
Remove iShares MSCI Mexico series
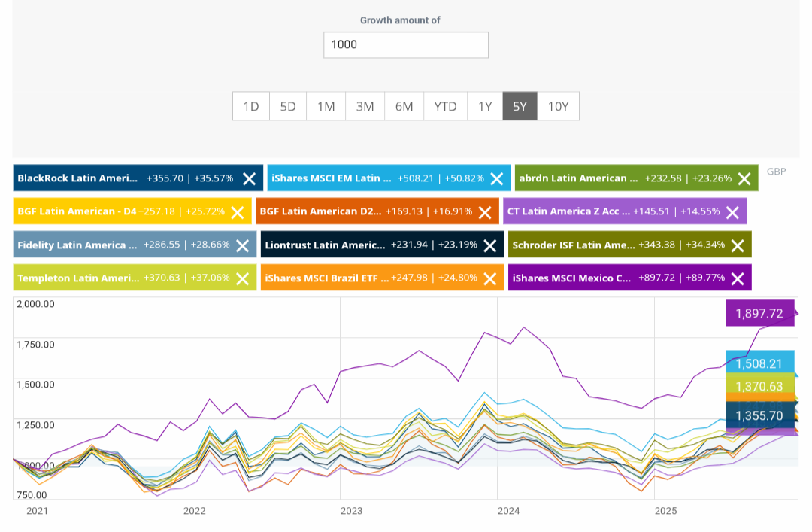click(738, 278)
